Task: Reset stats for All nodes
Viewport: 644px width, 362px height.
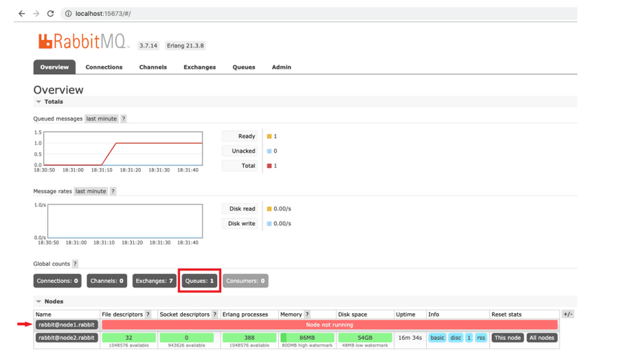Action: coord(542,338)
